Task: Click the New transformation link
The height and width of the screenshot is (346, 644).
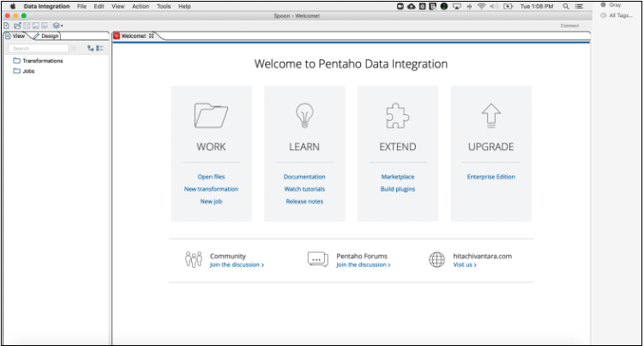Action: tap(211, 189)
